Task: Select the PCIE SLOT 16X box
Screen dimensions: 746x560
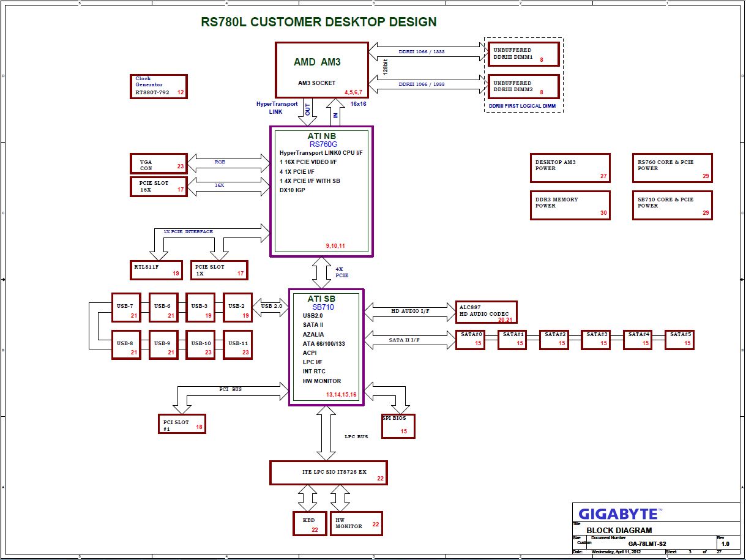Action: (x=159, y=187)
